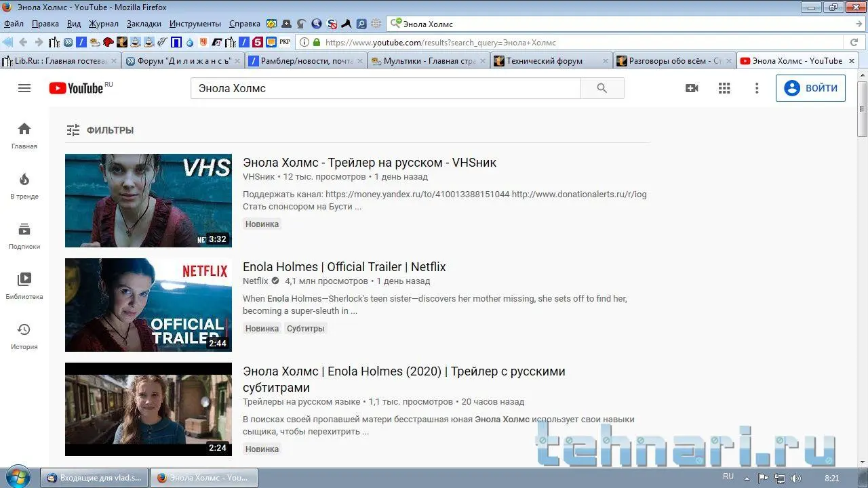Open volume speaker icon in tray

click(x=796, y=479)
